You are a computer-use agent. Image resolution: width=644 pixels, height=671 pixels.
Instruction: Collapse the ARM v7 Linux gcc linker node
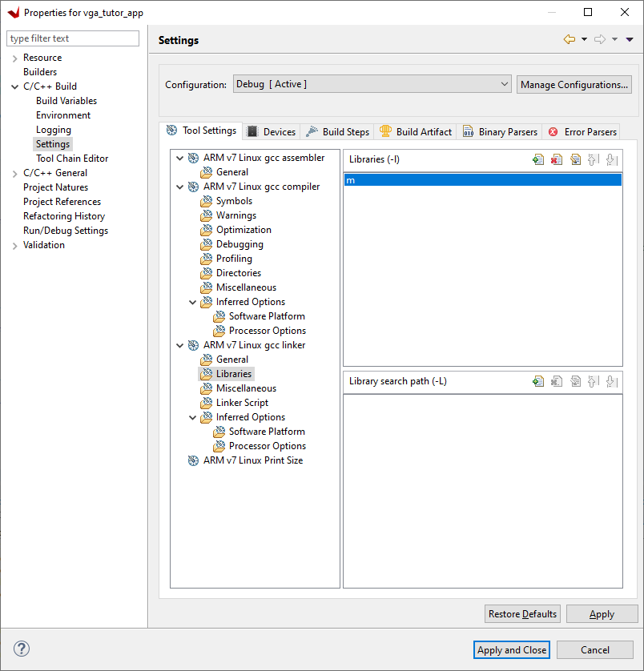180,345
